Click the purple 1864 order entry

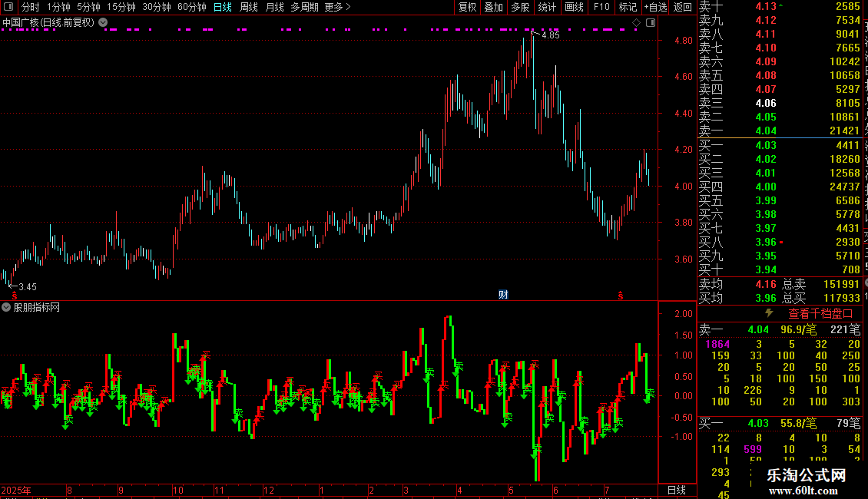tap(717, 344)
